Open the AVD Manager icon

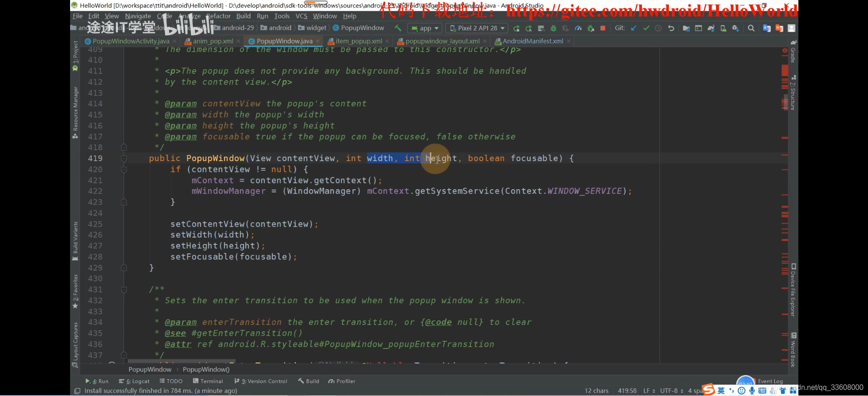coord(723,28)
